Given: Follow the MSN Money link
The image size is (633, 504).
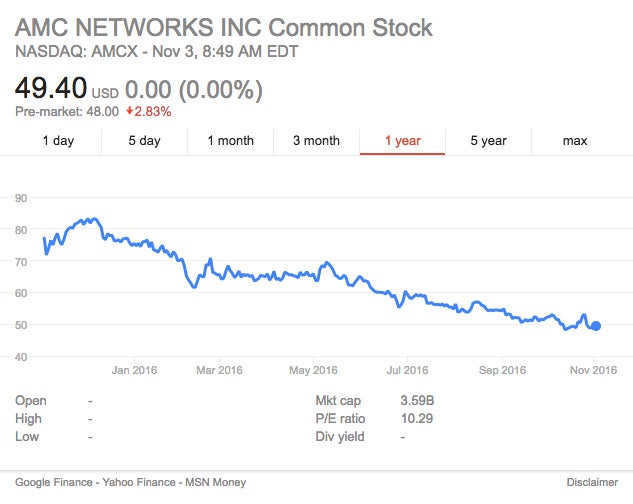Looking at the screenshot, I should 213,482.
